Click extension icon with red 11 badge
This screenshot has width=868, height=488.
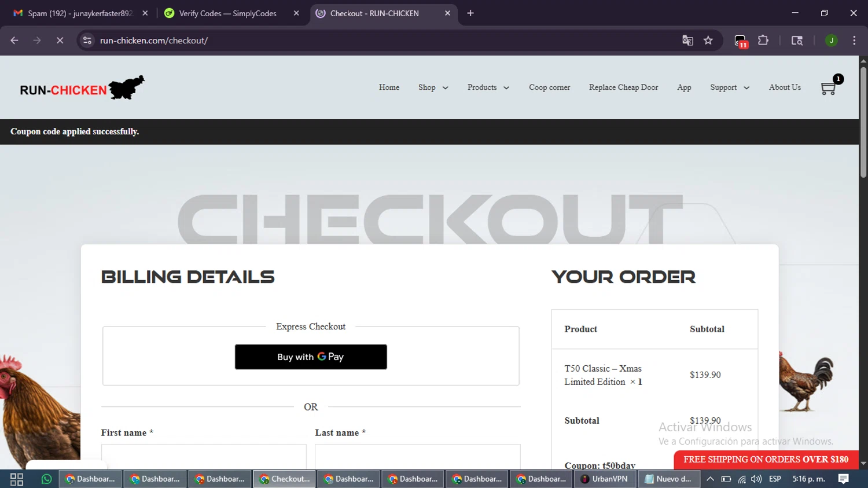coord(741,41)
